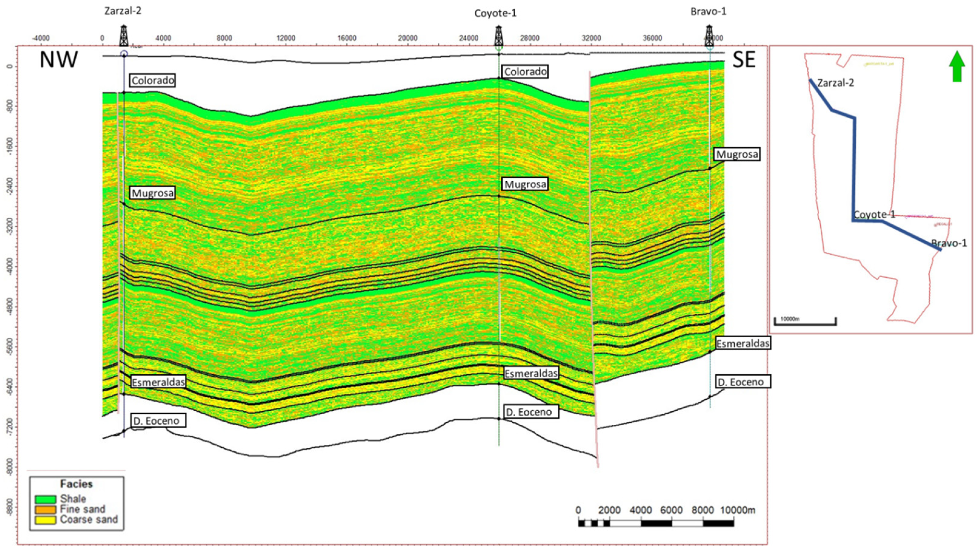Select the Mugrosa label at Coyote-1
Screen dimensions: 980x555
[x=525, y=184]
